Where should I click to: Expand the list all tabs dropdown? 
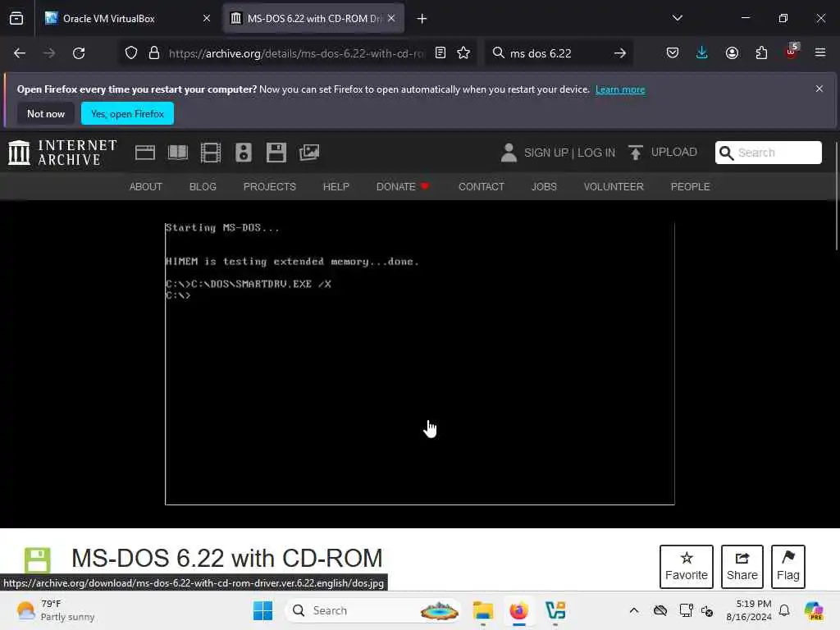[677, 18]
